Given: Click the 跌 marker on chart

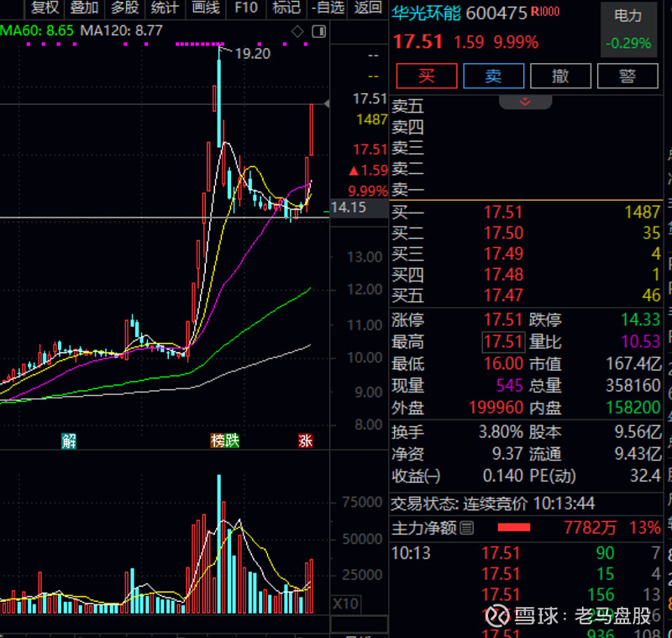Looking at the screenshot, I should tap(232, 440).
